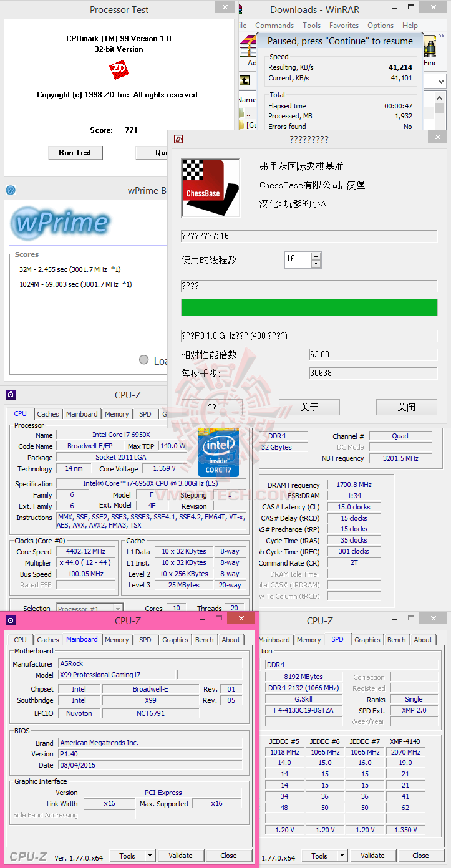Click the ?? start button in Fritz
451x868 pixels.
tap(212, 407)
